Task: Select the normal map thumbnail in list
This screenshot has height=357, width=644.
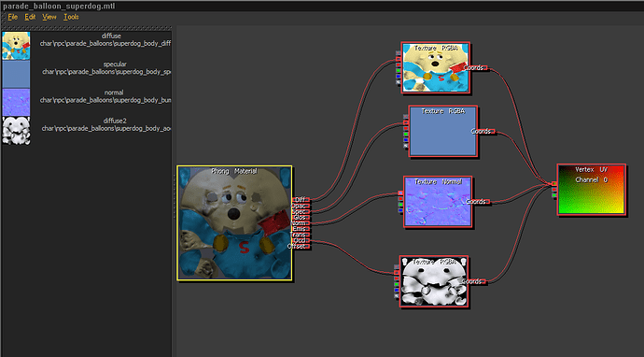Action: click(x=16, y=103)
